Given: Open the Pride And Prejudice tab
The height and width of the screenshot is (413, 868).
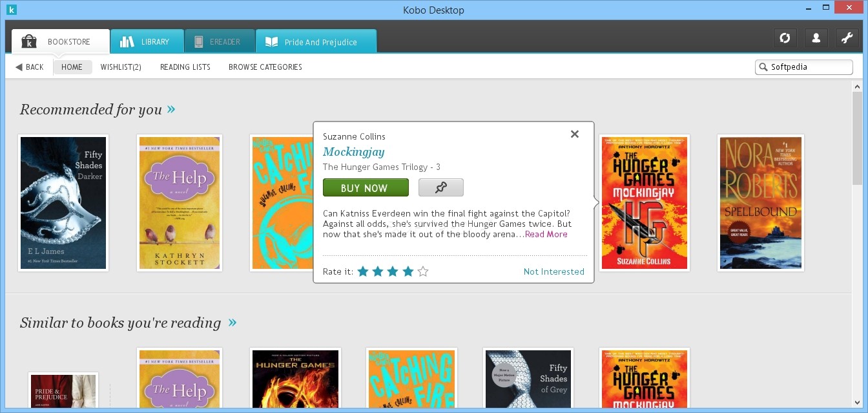Looking at the screenshot, I should (316, 41).
